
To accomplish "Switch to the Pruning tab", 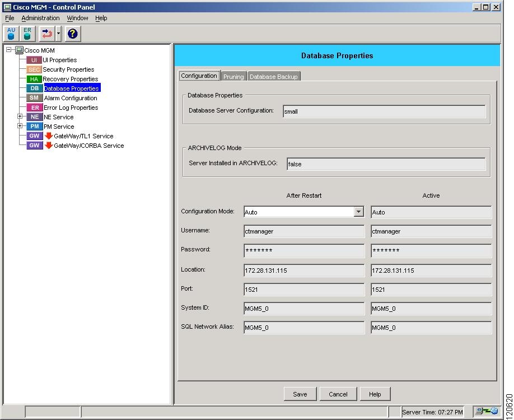I will (x=233, y=76).
